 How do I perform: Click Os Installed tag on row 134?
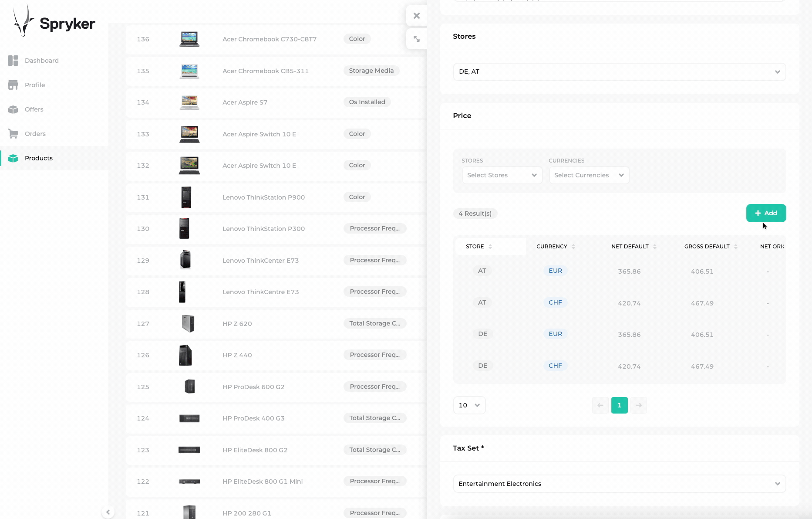point(367,102)
